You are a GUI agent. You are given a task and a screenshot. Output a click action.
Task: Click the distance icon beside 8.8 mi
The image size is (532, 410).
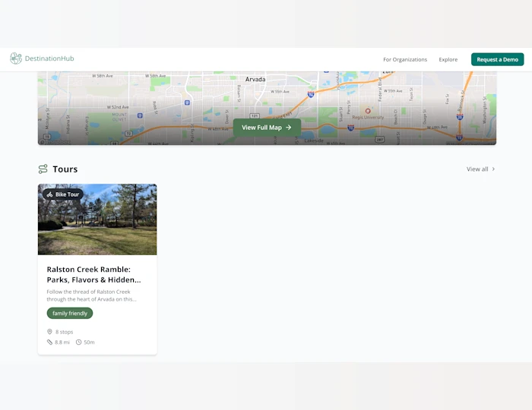49,342
